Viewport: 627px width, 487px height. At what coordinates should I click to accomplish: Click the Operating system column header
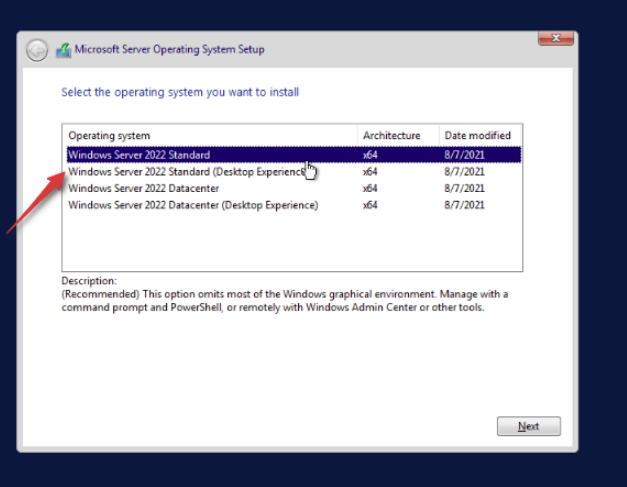coord(210,136)
